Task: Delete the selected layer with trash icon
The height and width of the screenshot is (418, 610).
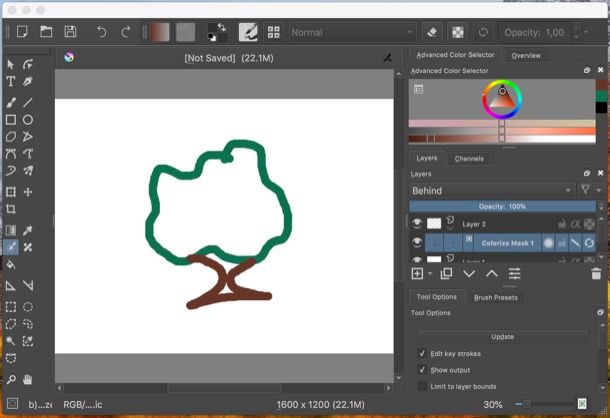Action: [x=596, y=274]
